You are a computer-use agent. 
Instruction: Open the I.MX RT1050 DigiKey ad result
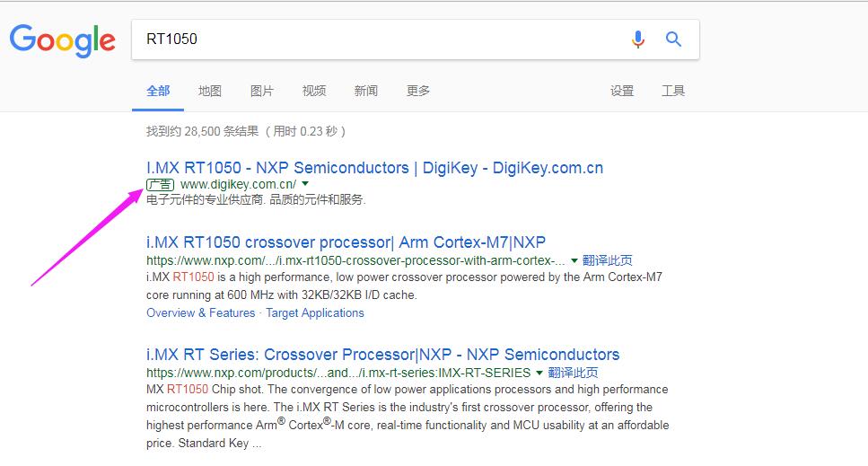[375, 168]
